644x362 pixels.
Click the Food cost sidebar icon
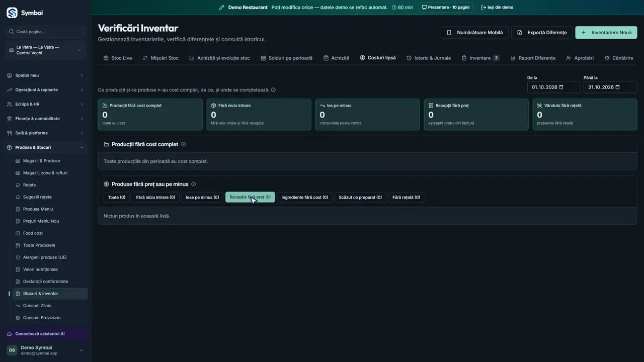pos(18,233)
